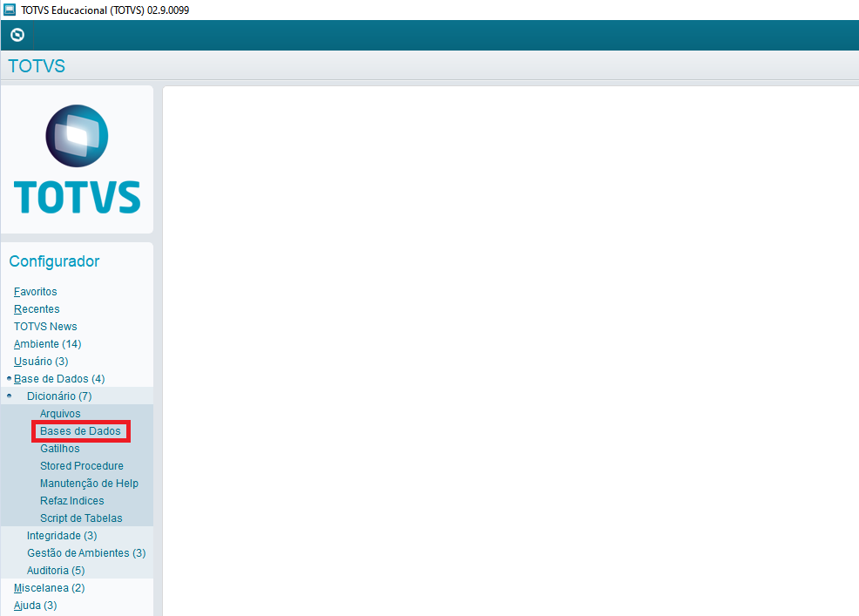Expand Gestão de Ambientes (3)

[x=86, y=553]
